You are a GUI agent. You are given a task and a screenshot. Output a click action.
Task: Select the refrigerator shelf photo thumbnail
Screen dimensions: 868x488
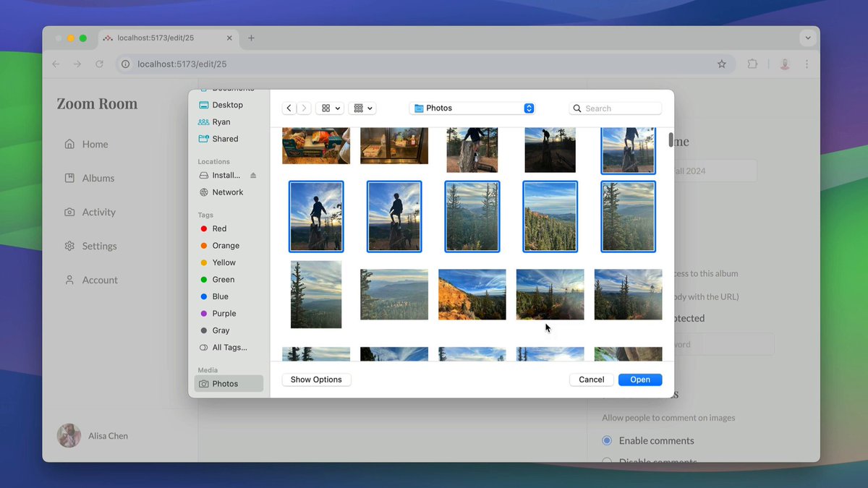(x=394, y=146)
